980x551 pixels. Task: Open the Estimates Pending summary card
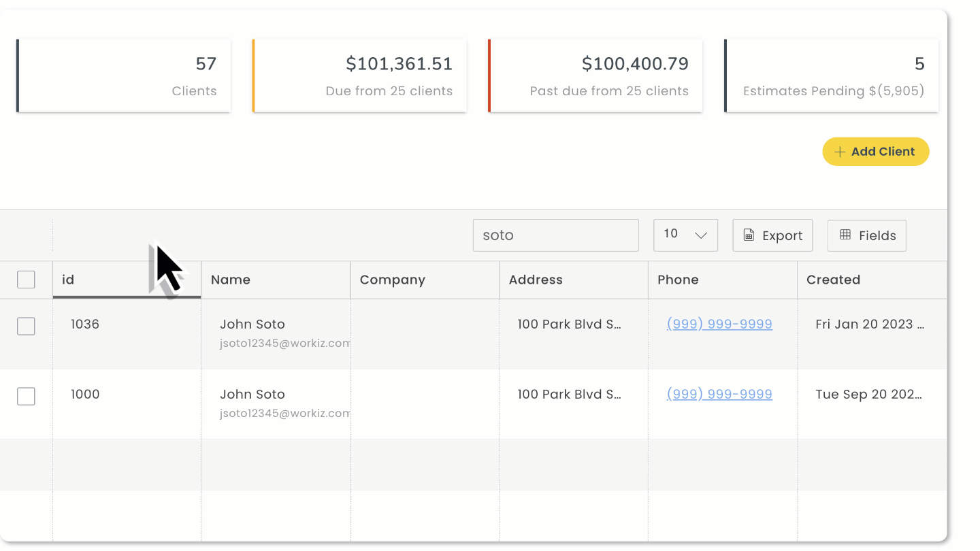point(831,76)
